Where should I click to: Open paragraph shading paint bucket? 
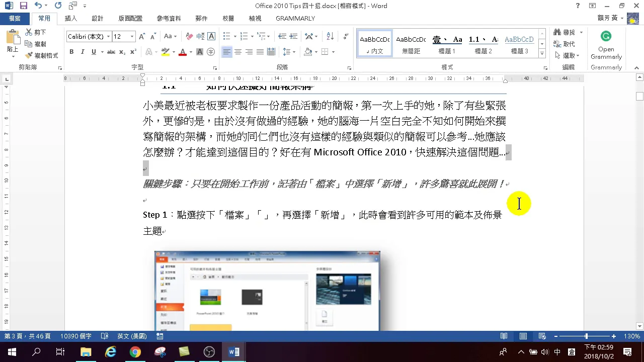[307, 52]
